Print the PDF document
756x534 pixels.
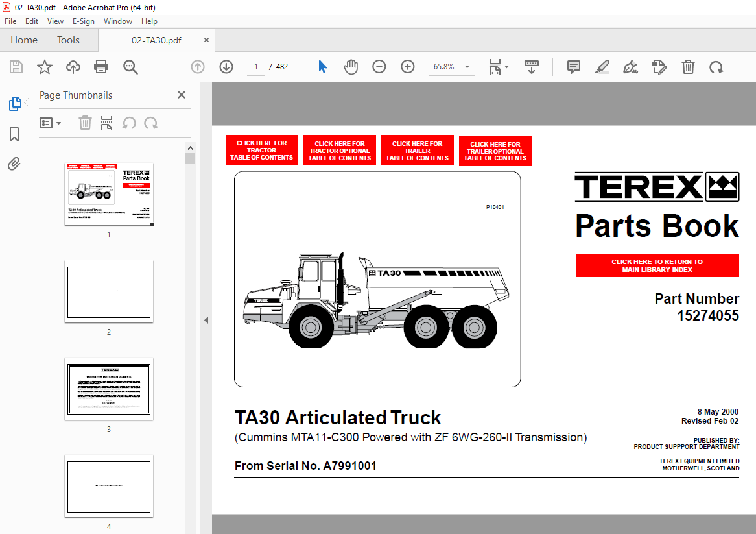tap(101, 67)
